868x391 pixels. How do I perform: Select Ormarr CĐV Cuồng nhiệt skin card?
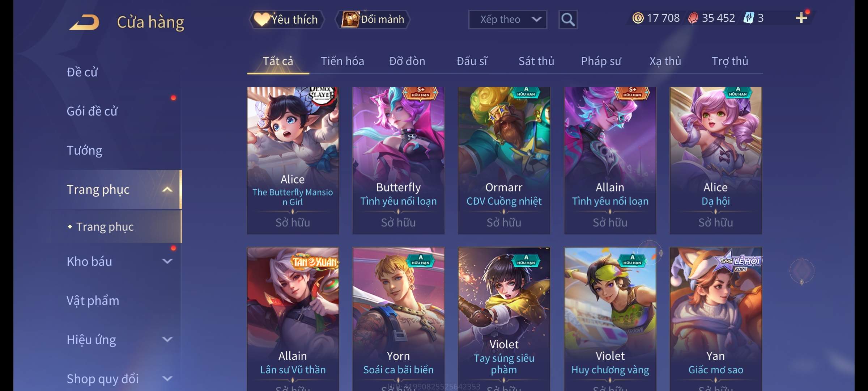(504, 160)
